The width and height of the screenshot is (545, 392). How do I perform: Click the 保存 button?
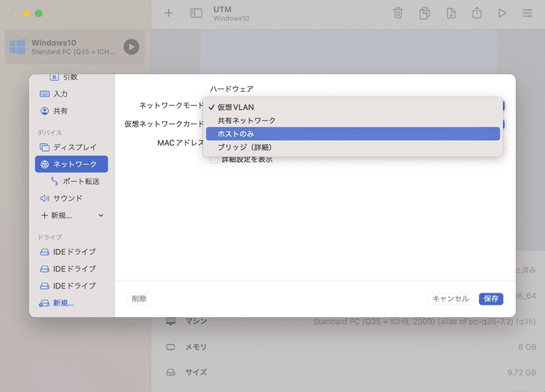(x=490, y=299)
